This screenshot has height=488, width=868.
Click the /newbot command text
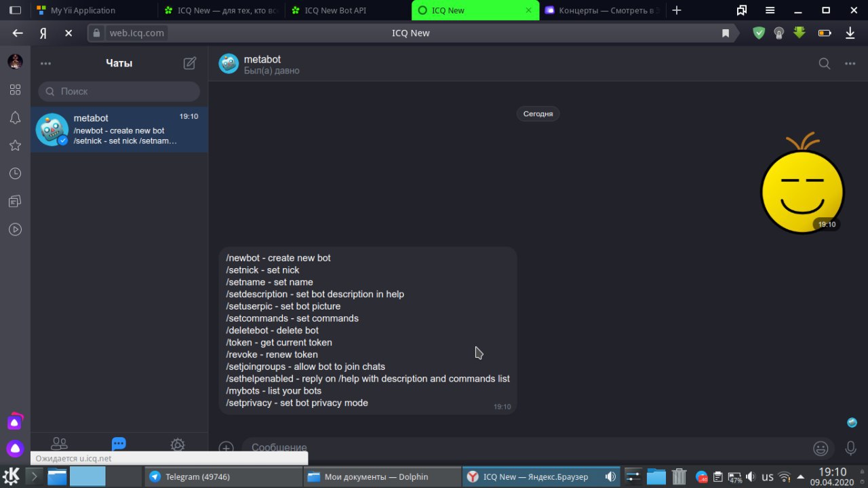point(243,258)
